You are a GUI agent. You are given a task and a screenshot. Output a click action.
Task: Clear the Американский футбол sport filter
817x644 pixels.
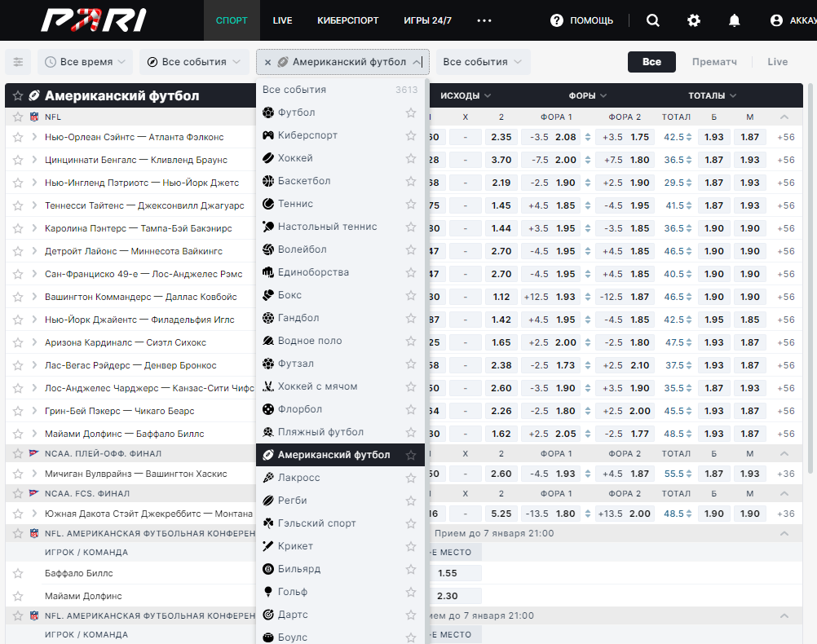click(x=267, y=62)
